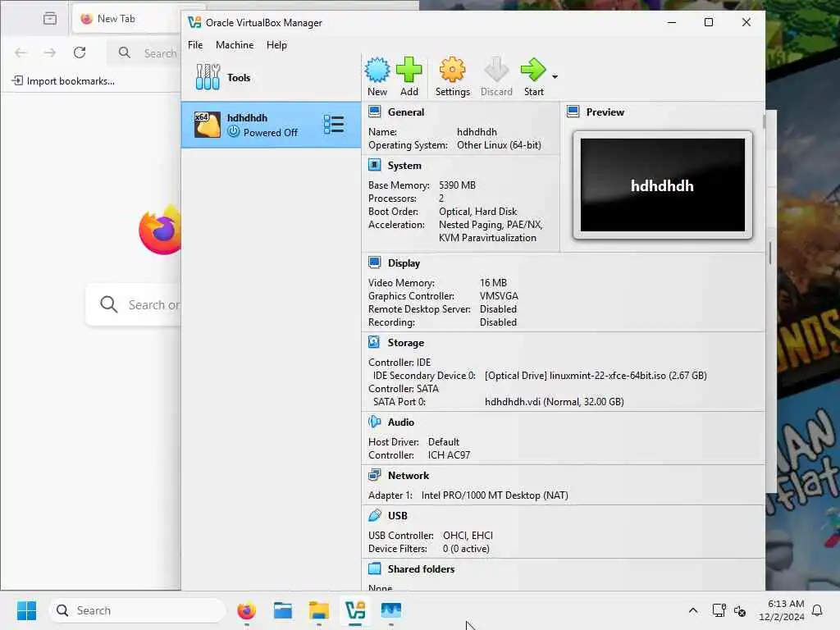Screen dimensions: 840x630
Task: Click the Other Linux (64-bit) value
Action: pyautogui.click(x=499, y=145)
